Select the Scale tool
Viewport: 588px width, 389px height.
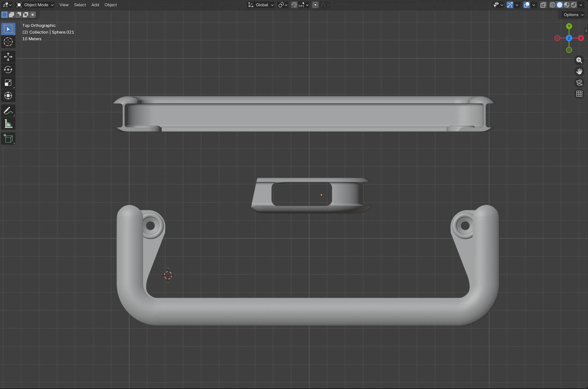8,83
